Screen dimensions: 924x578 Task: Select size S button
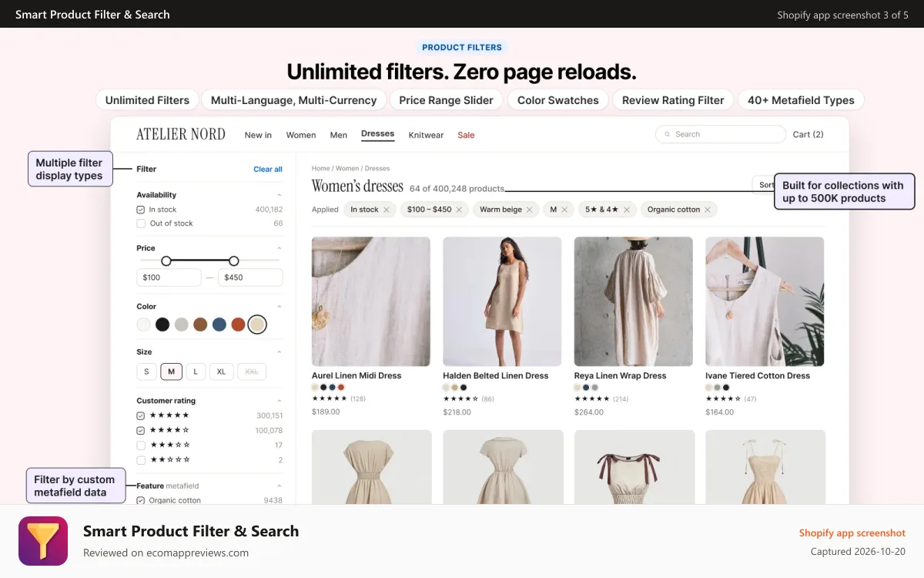coord(146,371)
